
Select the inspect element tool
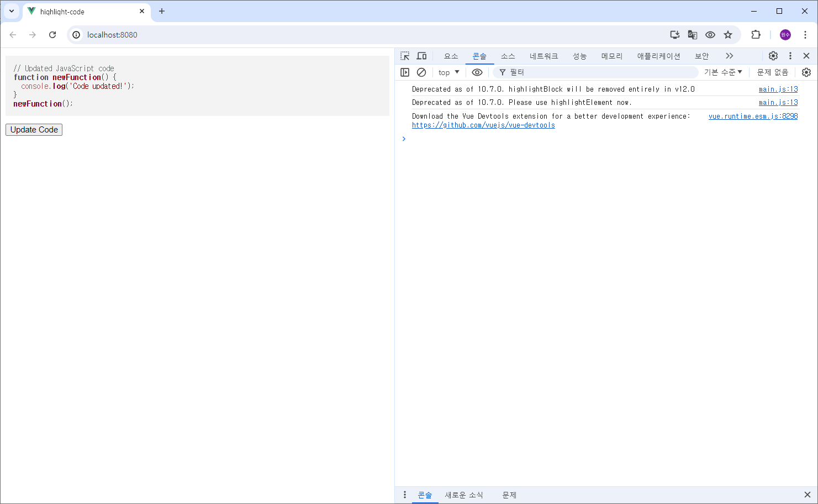click(x=405, y=56)
